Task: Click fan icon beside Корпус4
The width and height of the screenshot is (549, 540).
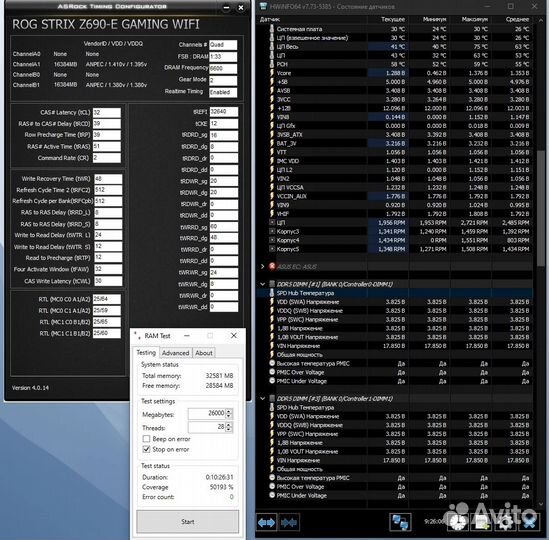Action: (272, 240)
